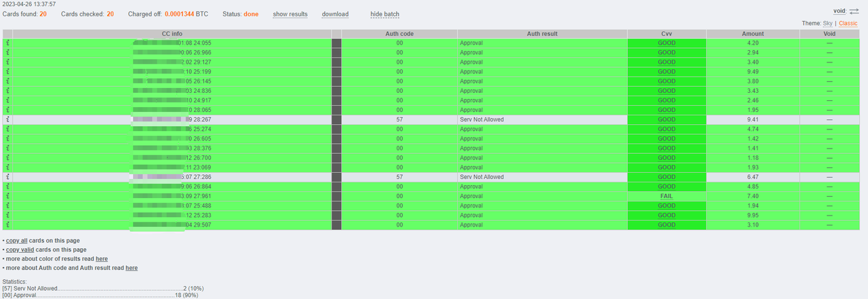This screenshot has width=868, height=299.
Task: Click the charged off amount 0.0001344 BTC
Action: tap(186, 14)
